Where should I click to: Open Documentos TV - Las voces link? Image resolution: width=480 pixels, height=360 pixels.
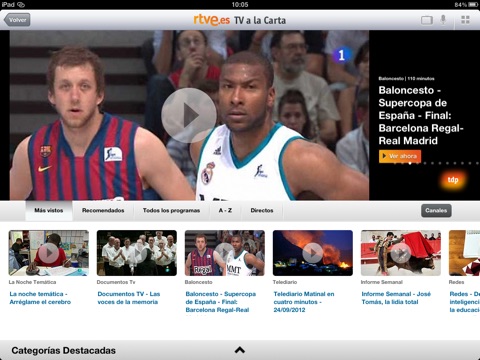pos(129,298)
